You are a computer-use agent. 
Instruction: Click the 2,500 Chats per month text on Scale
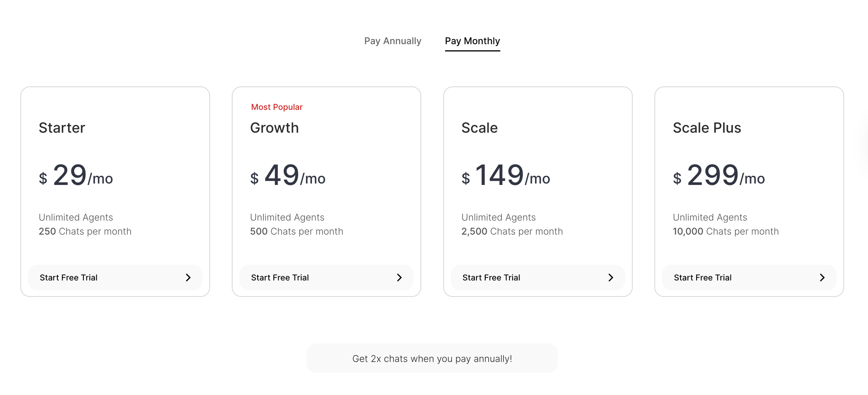[512, 231]
